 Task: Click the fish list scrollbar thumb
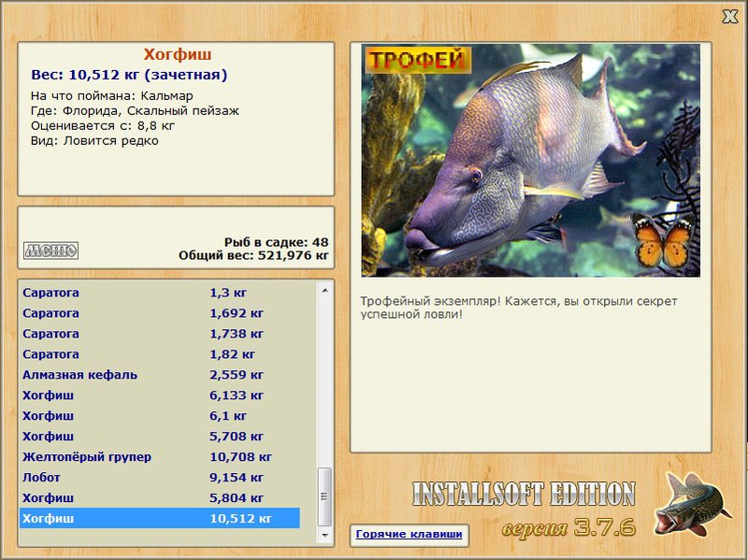[324, 496]
